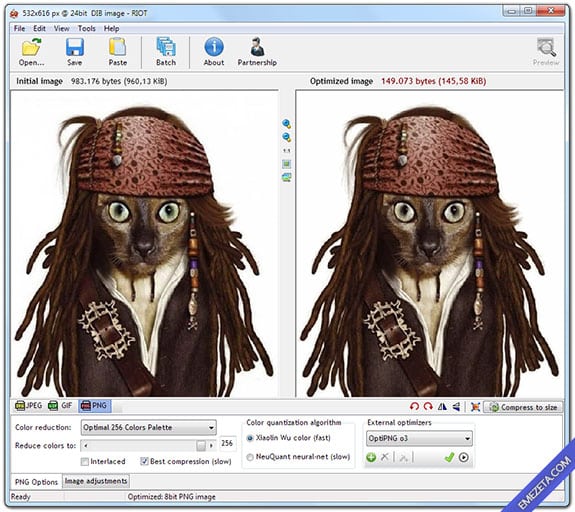575x512 pixels.
Task: Switch to GIF format tab
Action: click(61, 406)
